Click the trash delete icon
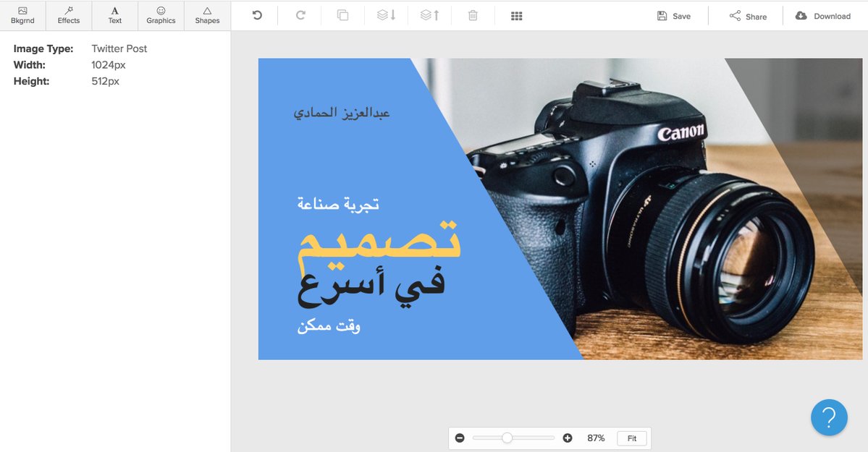This screenshot has width=868, height=452. pyautogui.click(x=473, y=16)
